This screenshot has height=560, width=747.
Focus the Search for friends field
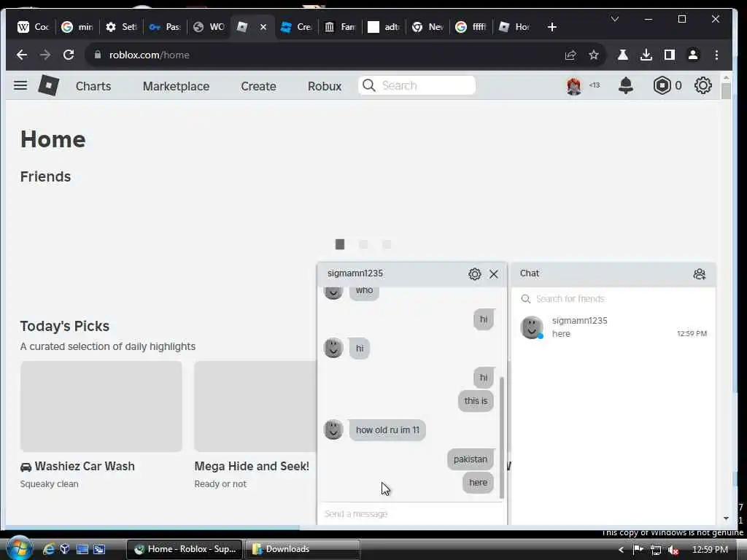pos(614,298)
